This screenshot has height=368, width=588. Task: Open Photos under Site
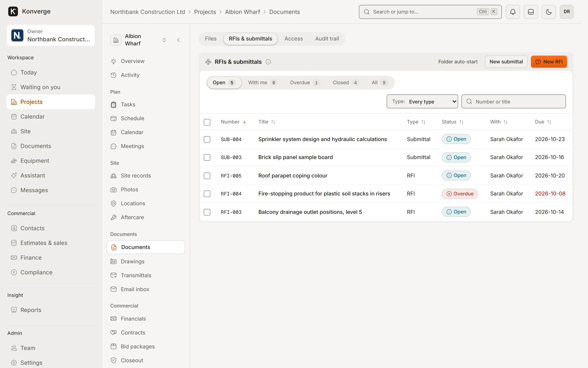click(x=146, y=190)
